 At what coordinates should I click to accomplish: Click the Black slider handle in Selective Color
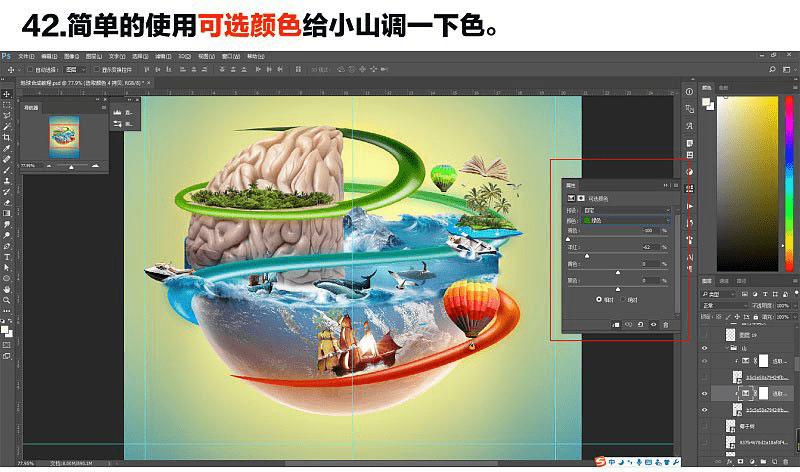tap(618, 289)
